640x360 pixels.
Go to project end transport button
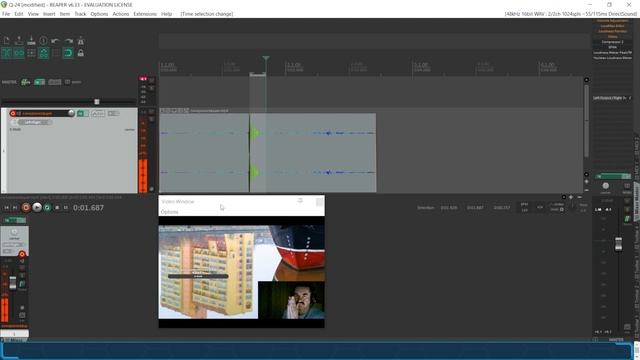(x=15, y=207)
